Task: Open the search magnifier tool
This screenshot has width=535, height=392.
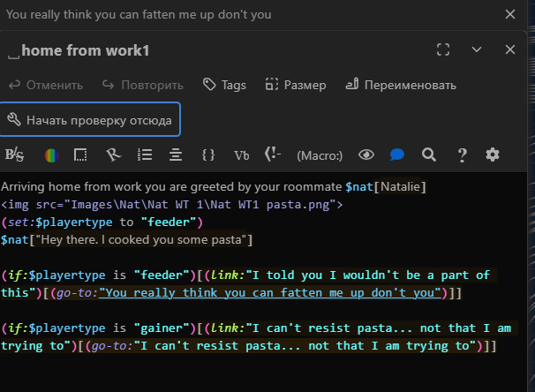Action: tap(429, 155)
